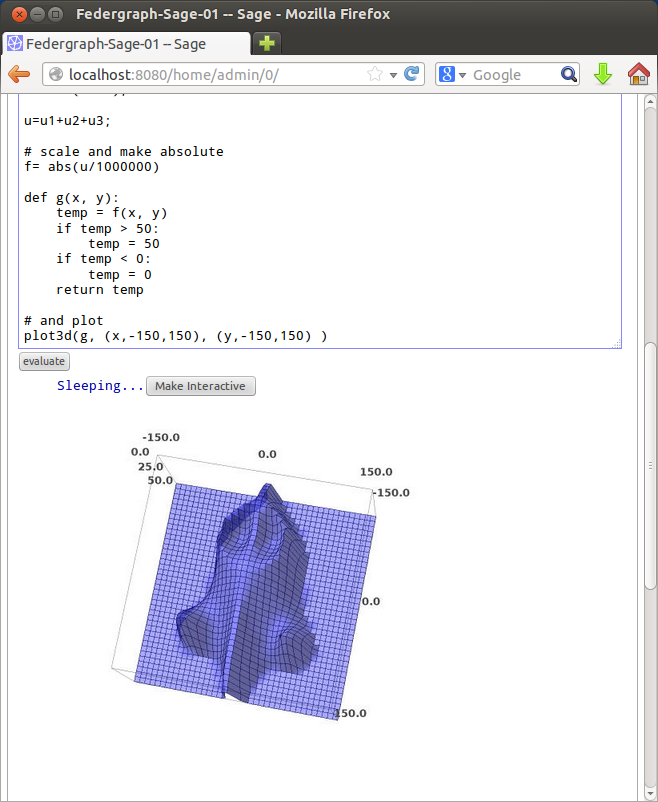Select the Federgraph-Sage-01 tab
The image size is (658, 802).
(x=126, y=44)
